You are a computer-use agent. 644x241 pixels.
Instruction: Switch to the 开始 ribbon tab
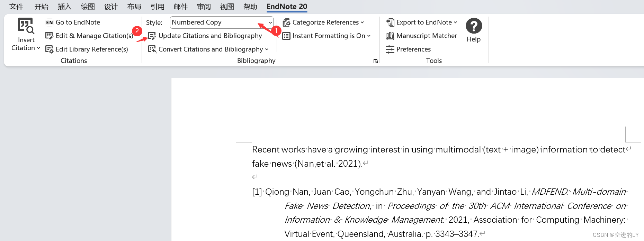coord(42,7)
